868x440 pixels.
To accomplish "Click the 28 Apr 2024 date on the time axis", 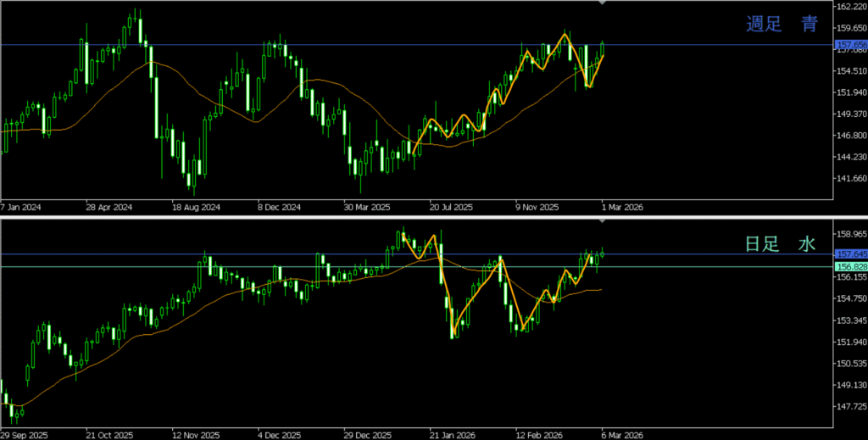I will click(x=108, y=206).
